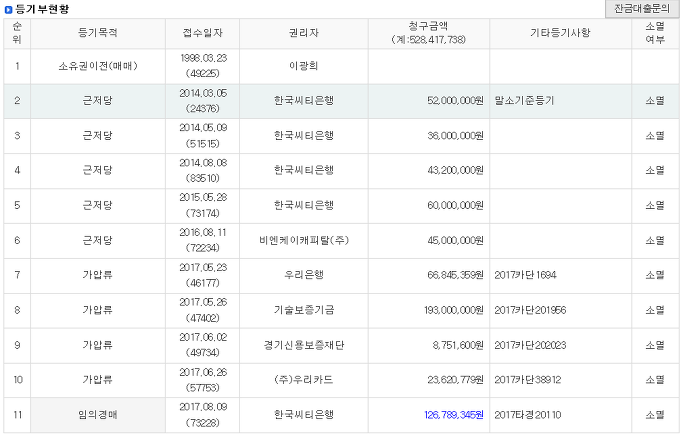
Task: Select the 2017.08.09 receipt date
Action: click(203, 408)
